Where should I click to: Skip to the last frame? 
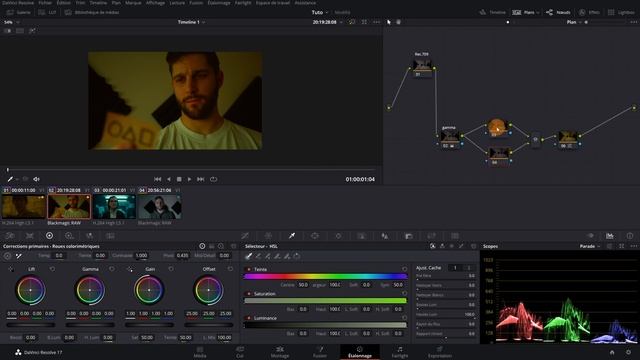tap(200, 179)
